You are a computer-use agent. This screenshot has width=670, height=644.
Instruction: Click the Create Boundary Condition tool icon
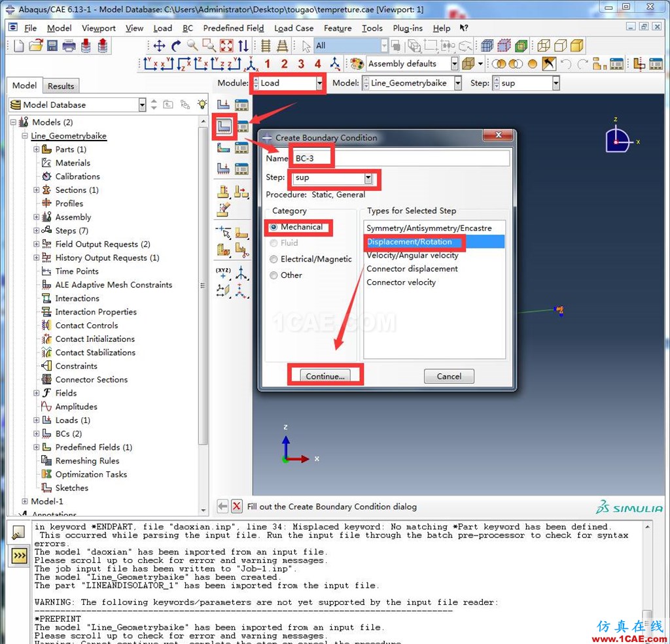(224, 126)
